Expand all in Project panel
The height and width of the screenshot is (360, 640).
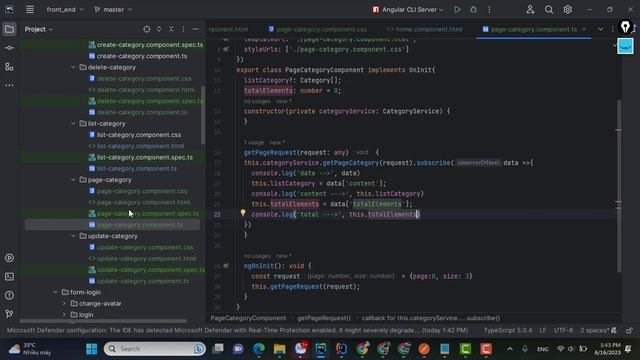pos(159,29)
